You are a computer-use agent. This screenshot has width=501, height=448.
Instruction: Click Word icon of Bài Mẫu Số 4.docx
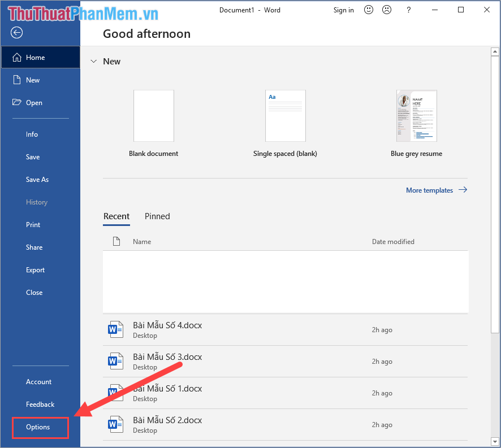coord(115,329)
